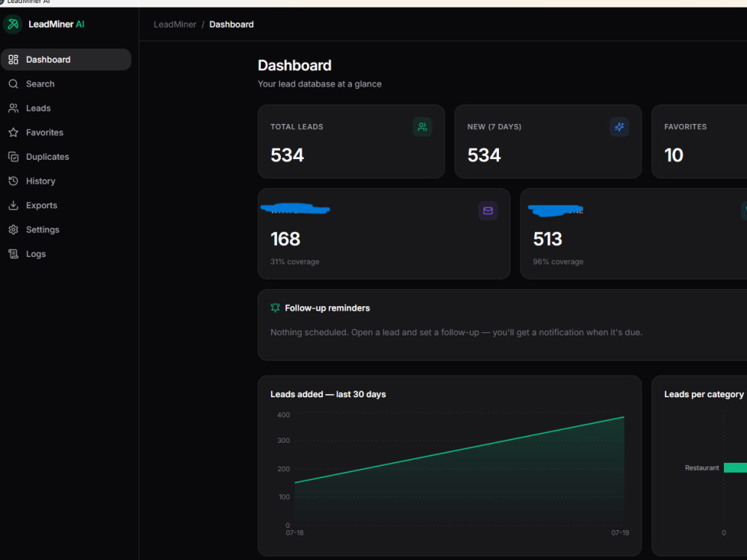Screen dimensions: 747x560
Task: Click the Exports download icon in sidebar
Action: 13,205
